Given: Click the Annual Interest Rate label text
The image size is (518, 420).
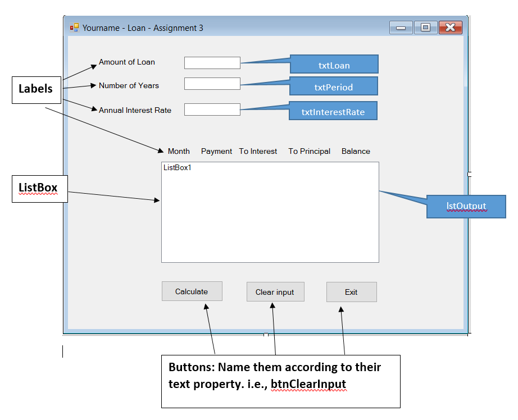Looking at the screenshot, I should tap(135, 110).
